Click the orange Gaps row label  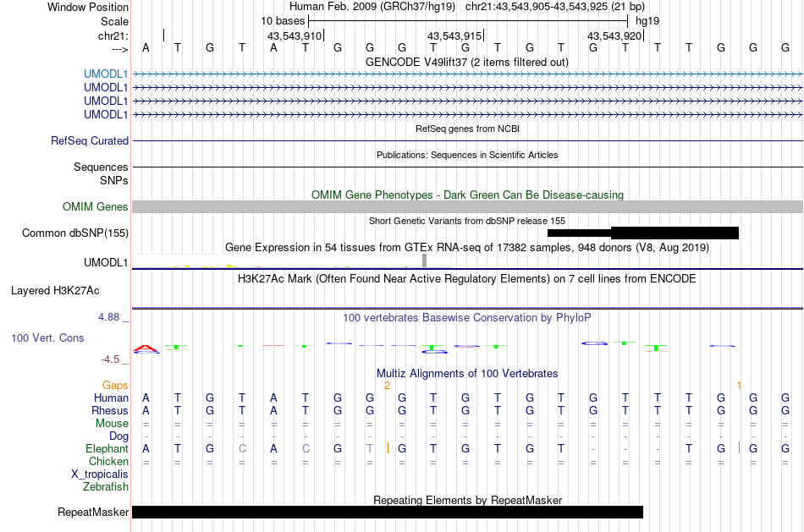[x=115, y=385]
